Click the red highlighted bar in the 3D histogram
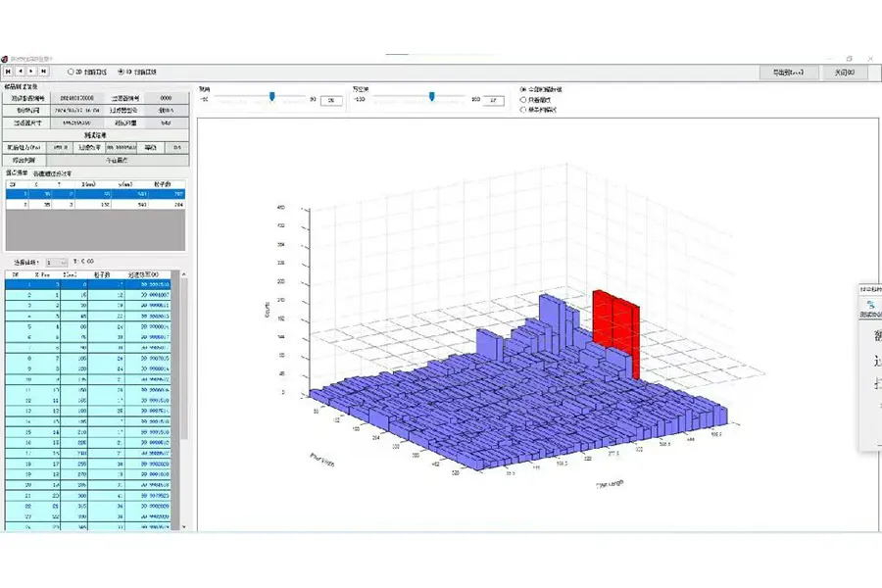 617,323
